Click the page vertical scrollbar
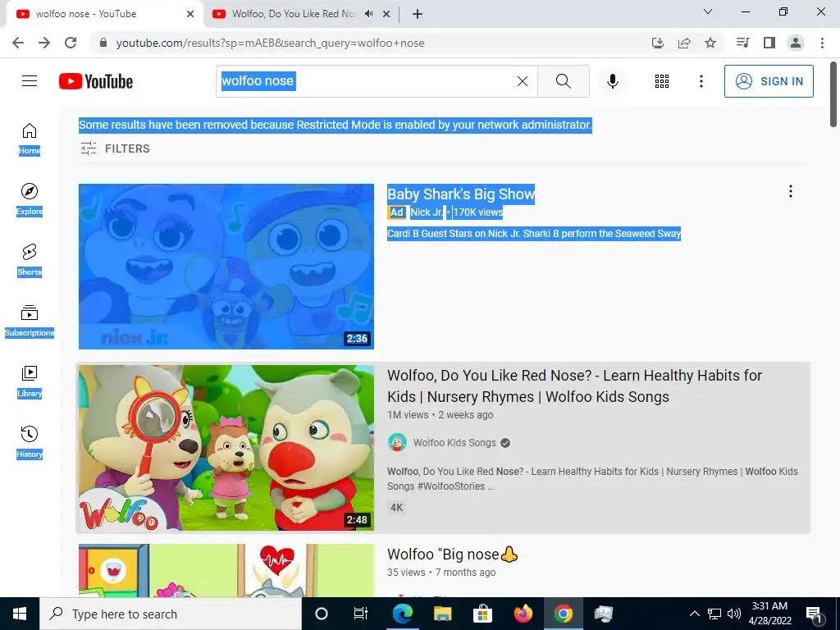The image size is (840, 630). coord(833,95)
